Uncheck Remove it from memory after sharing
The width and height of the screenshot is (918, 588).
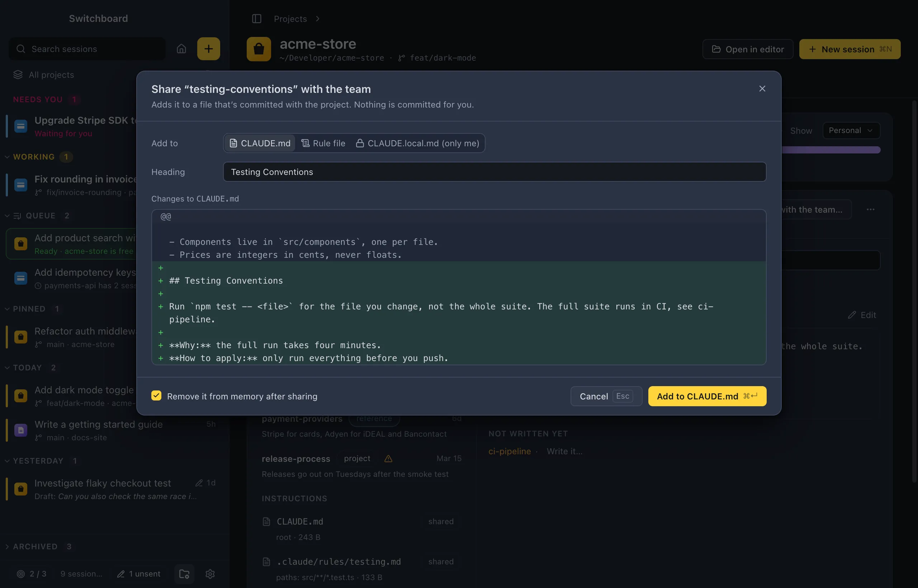156,395
